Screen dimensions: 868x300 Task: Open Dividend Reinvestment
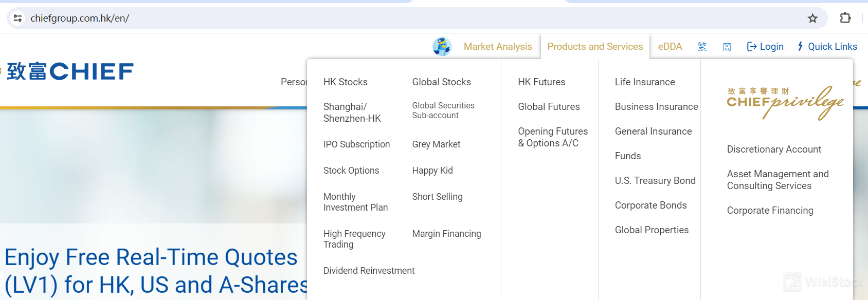[x=369, y=270]
